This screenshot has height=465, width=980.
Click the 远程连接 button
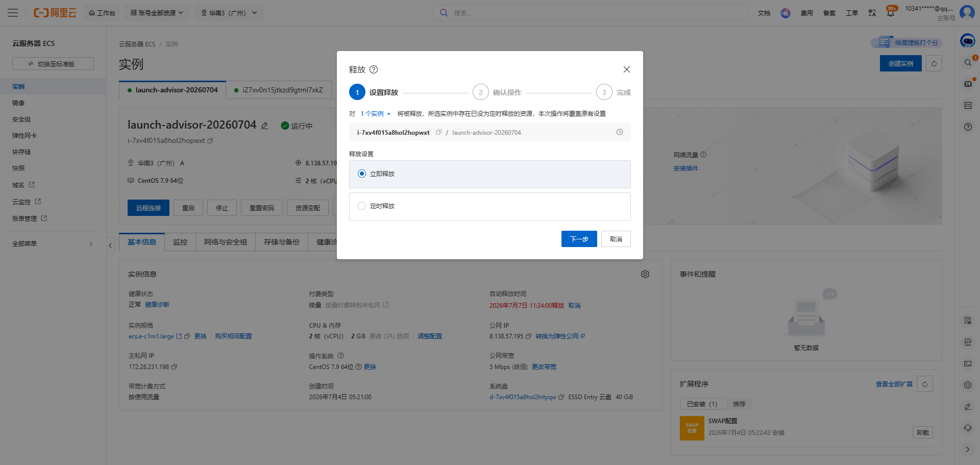149,208
